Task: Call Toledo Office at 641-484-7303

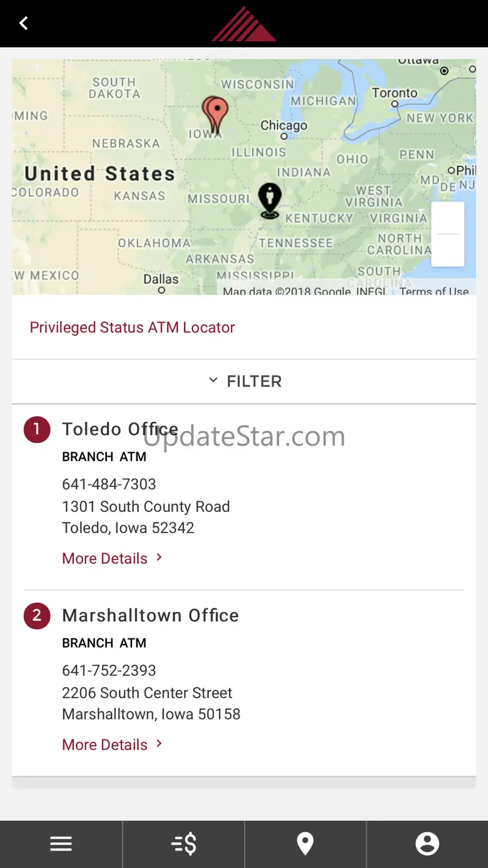Action: pyautogui.click(x=109, y=484)
